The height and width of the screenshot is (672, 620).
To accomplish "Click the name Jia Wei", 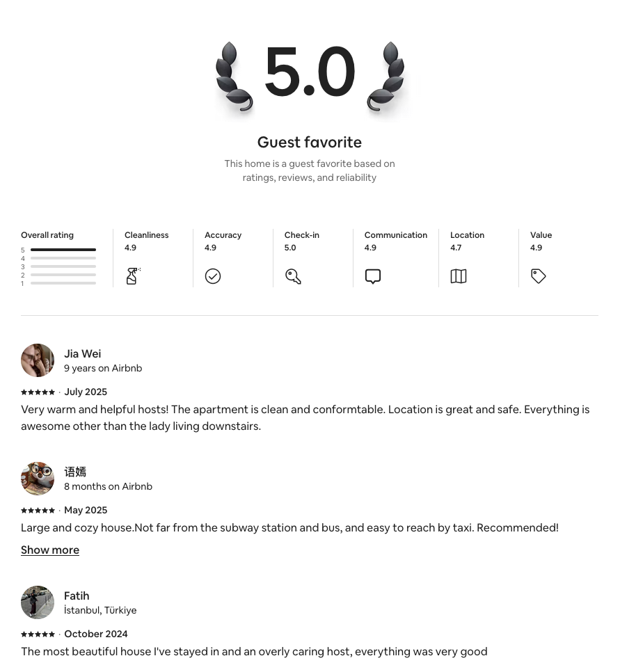I will coord(82,353).
